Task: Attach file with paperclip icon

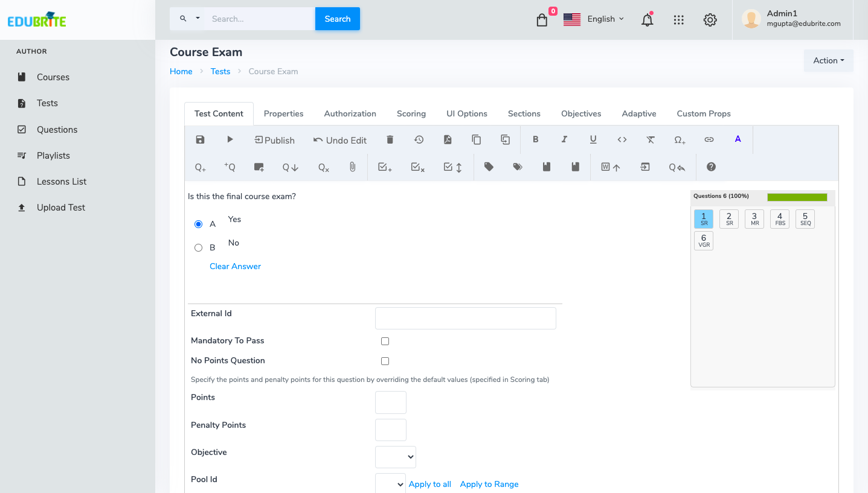Action: coord(353,167)
